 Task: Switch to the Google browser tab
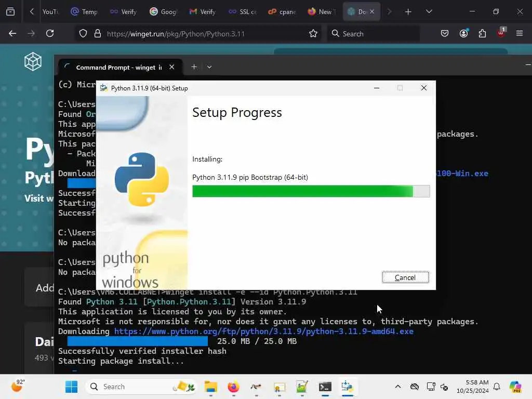[164, 11]
